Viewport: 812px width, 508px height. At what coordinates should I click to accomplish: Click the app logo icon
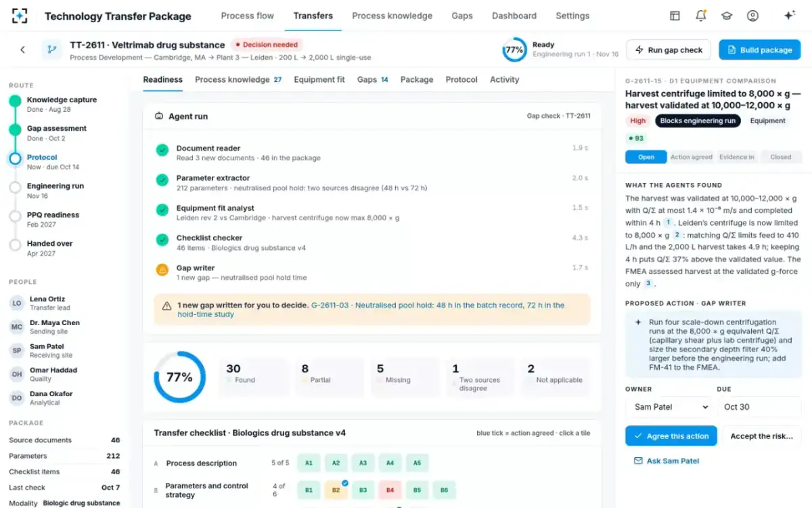[x=20, y=16]
